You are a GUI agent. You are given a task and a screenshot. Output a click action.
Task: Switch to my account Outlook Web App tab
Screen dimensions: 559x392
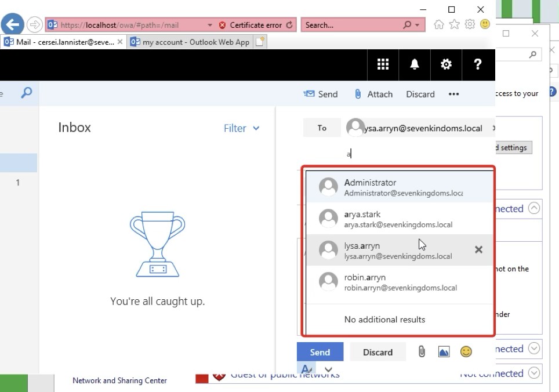(x=190, y=42)
